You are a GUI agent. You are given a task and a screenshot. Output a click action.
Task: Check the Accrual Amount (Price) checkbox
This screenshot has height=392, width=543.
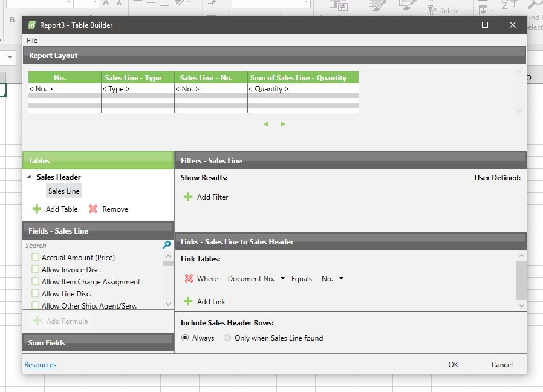pyautogui.click(x=34, y=257)
